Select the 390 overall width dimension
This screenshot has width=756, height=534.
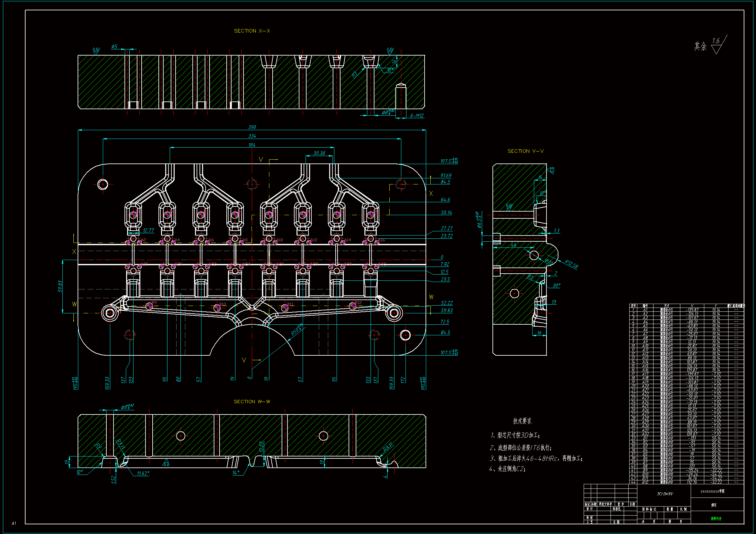(252, 127)
